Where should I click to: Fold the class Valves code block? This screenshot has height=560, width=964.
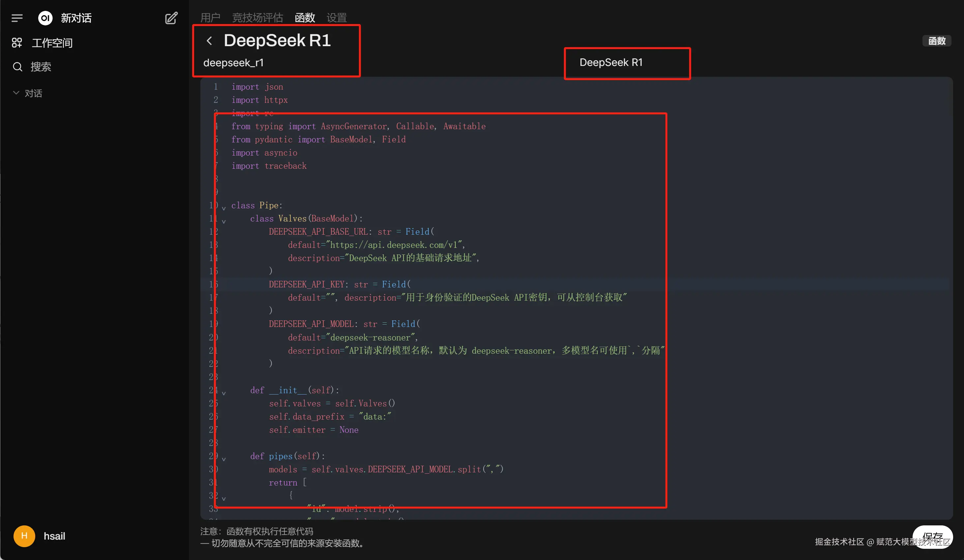pos(224,221)
